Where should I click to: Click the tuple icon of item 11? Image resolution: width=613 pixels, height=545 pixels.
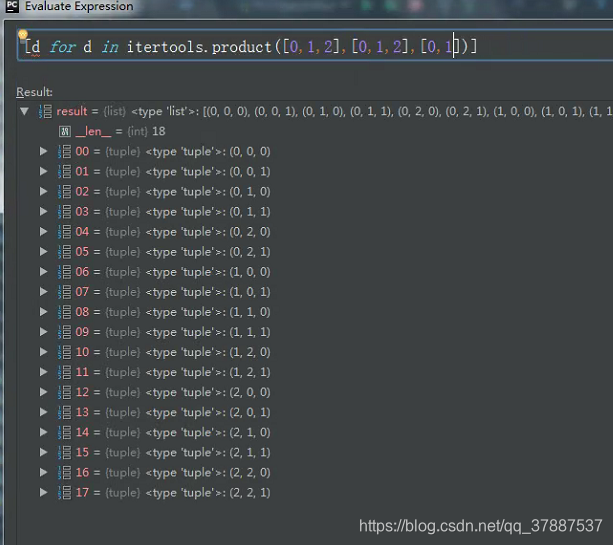tap(65, 372)
